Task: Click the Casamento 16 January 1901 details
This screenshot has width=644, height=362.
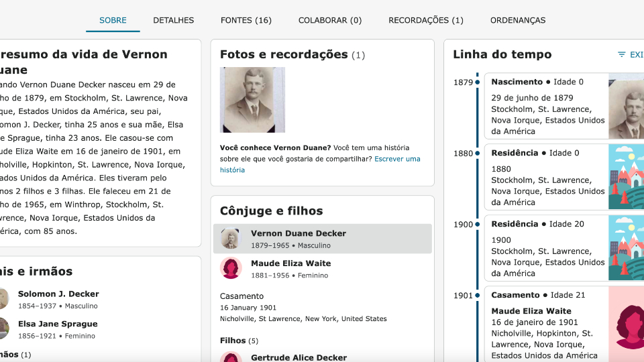Action: [303, 308]
